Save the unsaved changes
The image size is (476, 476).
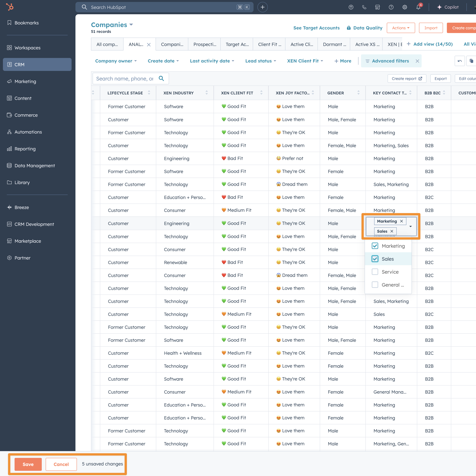coord(28,464)
